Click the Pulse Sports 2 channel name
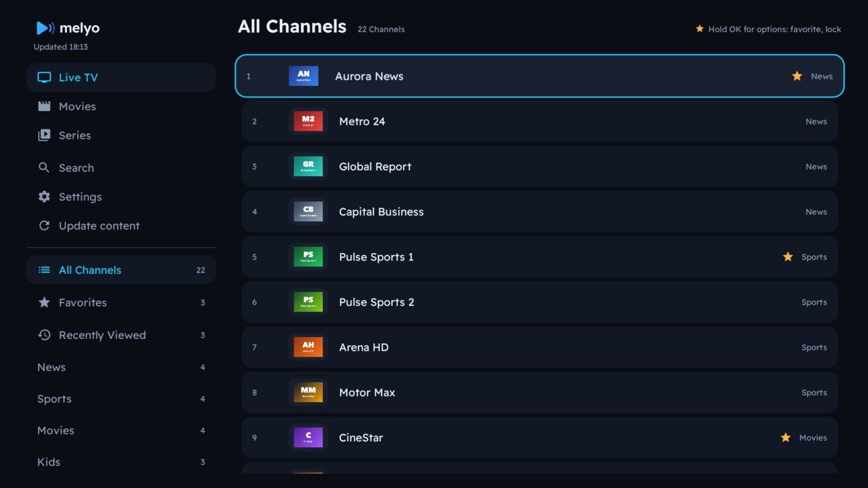Viewport: 868px width, 488px height. tap(376, 302)
